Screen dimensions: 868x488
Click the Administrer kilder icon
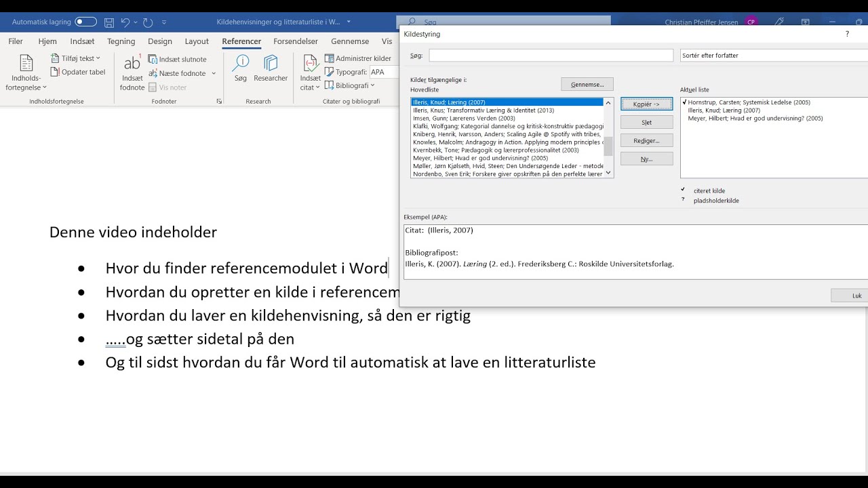click(x=330, y=58)
